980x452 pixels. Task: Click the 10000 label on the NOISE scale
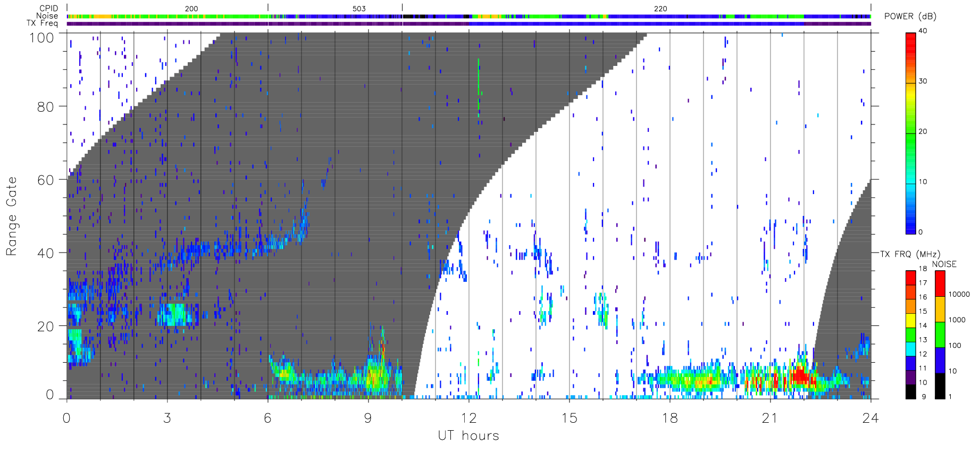coord(959,294)
